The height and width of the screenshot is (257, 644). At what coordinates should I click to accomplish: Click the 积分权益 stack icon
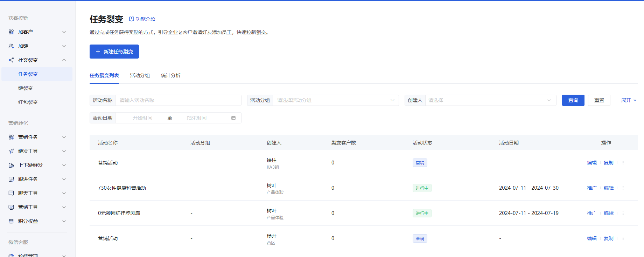11,221
